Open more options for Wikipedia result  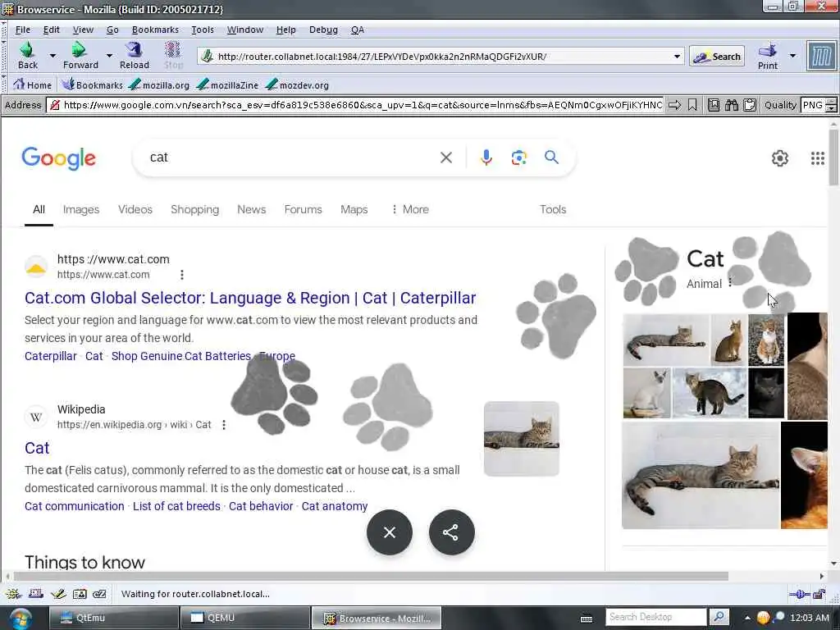(x=224, y=425)
